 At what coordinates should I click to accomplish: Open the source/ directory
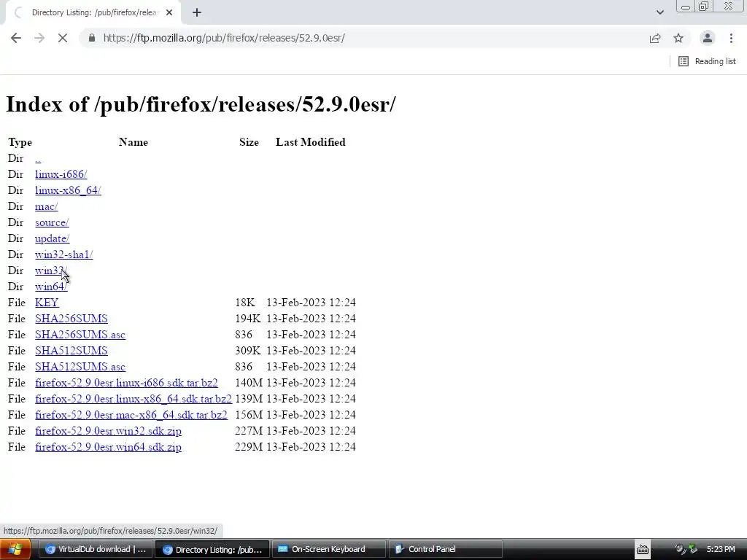coord(52,222)
